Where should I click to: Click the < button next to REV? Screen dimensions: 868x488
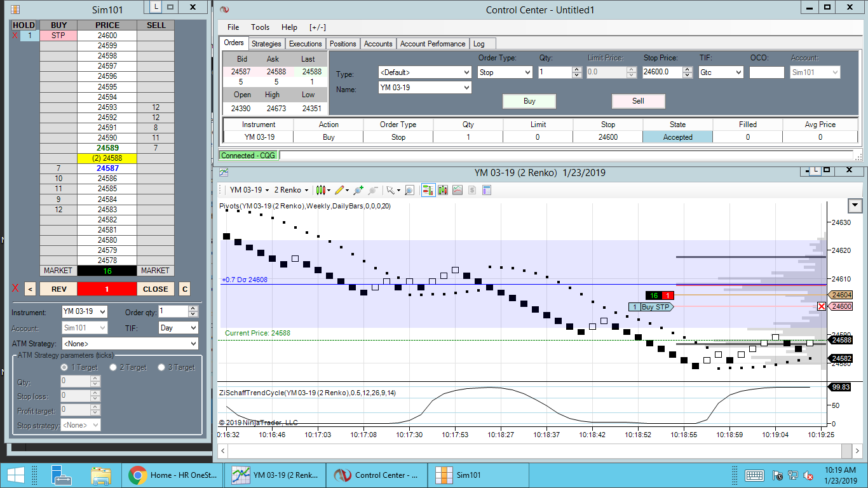click(x=30, y=289)
